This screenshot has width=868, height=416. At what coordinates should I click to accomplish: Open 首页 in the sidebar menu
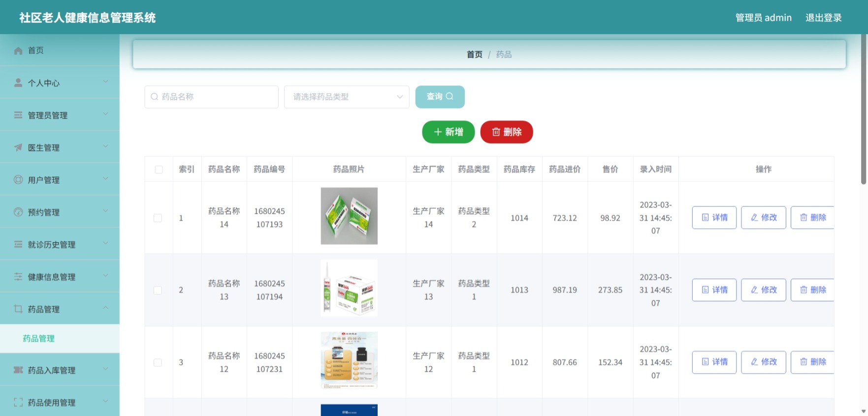(60, 50)
